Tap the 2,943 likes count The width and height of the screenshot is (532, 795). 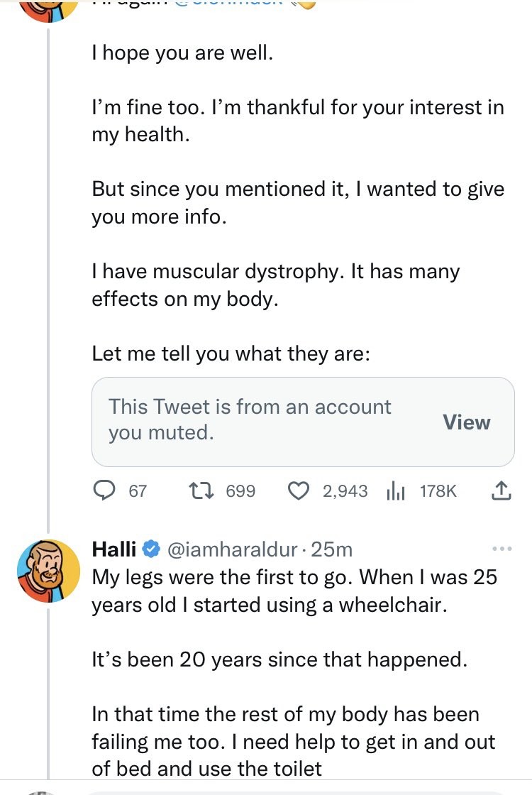345,490
